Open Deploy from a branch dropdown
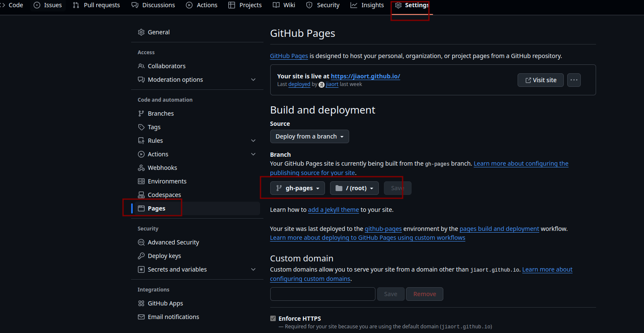Viewport: 644px width, 333px height. [x=309, y=136]
